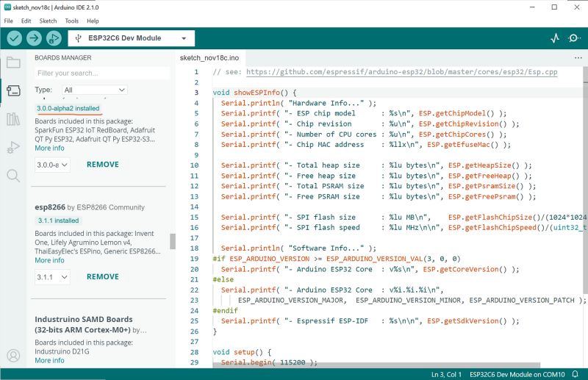The image size is (588, 380).
Task: Click the 3.0.0-alpha2 installed badge
Action: tap(68, 108)
